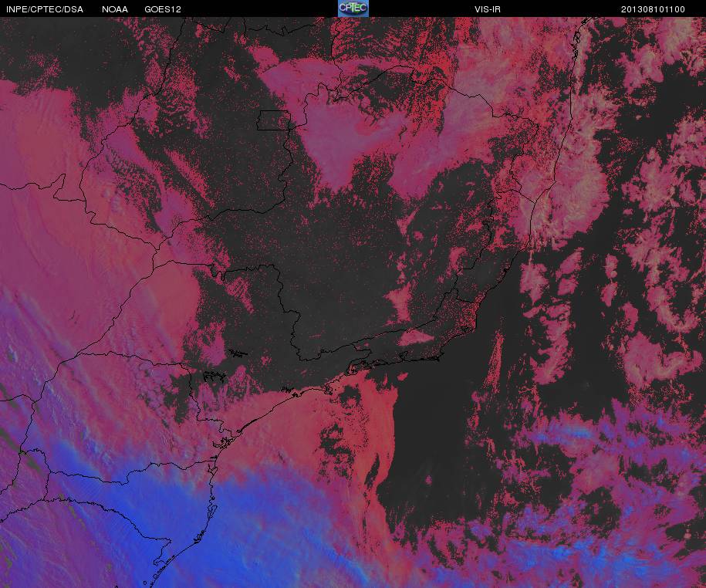Click the NOAA label in the header

pos(115,9)
